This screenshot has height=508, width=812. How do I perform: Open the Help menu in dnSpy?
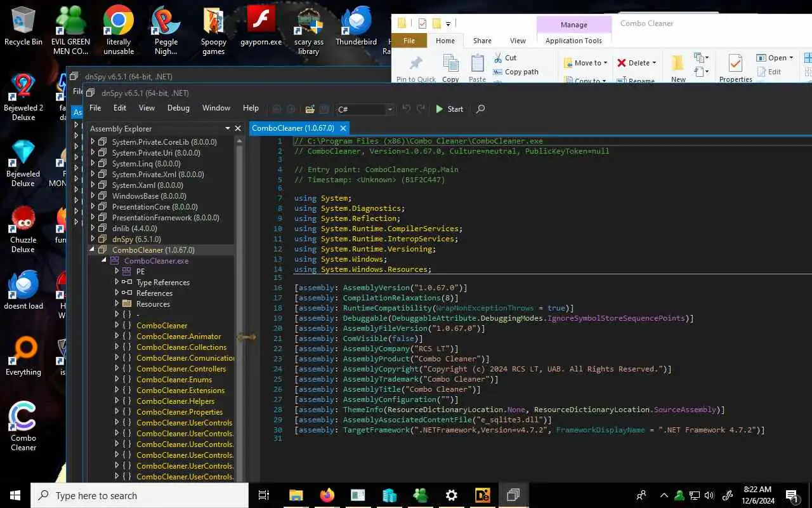[251, 108]
